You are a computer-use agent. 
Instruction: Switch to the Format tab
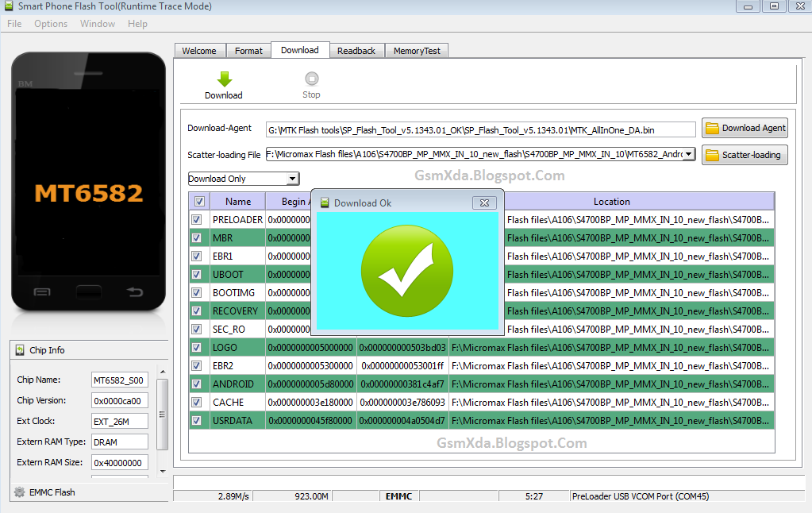tap(248, 51)
